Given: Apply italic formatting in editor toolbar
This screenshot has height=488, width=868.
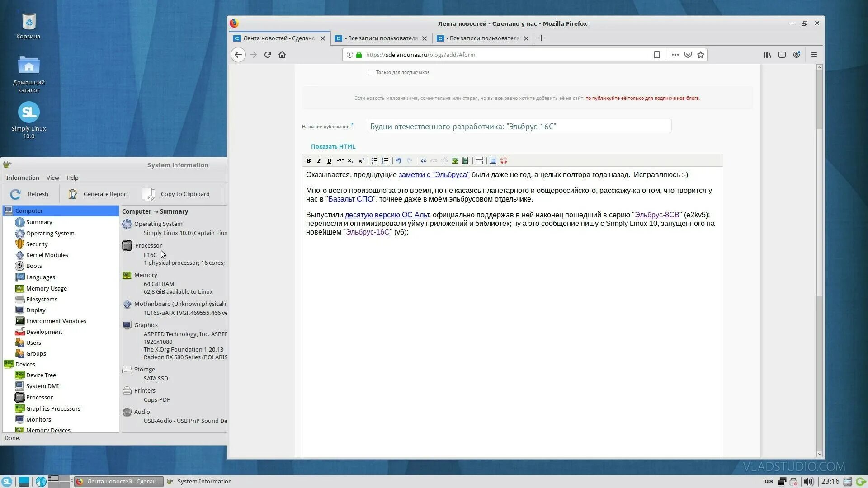Looking at the screenshot, I should point(319,161).
